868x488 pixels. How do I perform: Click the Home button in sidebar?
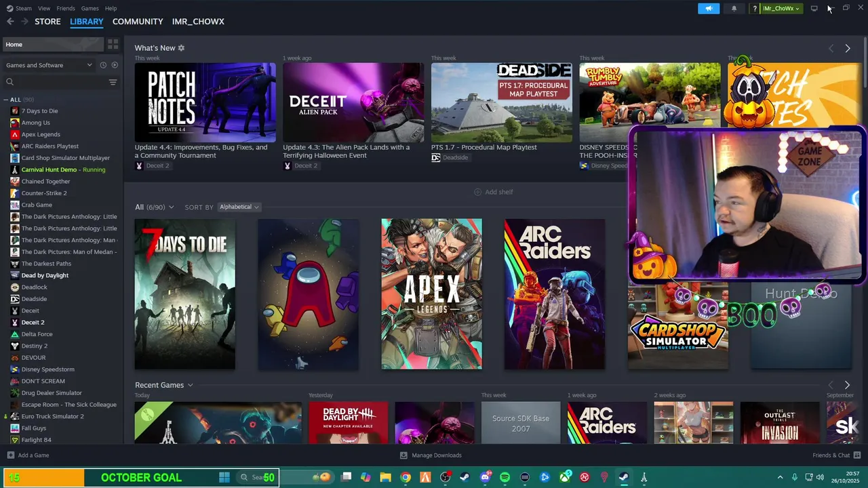[x=53, y=44]
